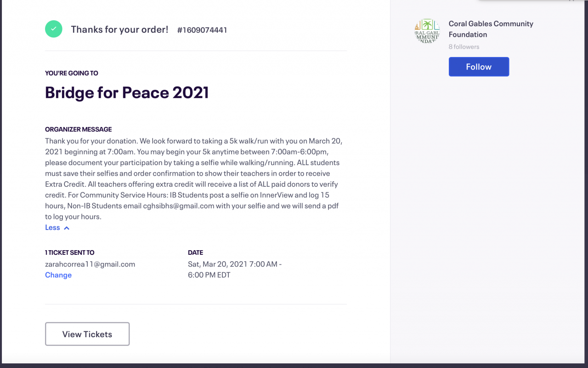Open the Coral Gables Community Foundation logo
Viewport: 588px width, 368px height.
(427, 31)
